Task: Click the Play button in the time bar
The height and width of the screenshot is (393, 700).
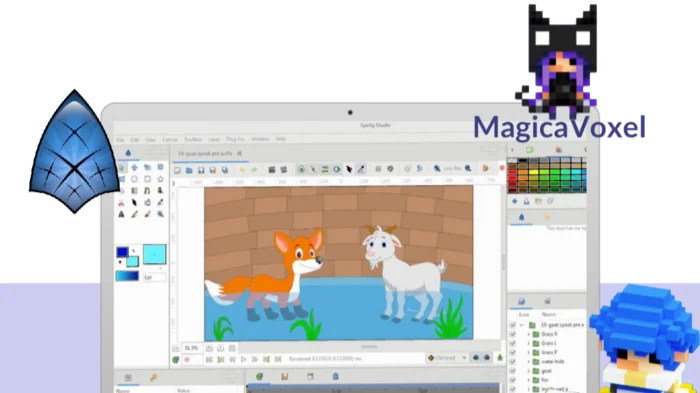Action: click(243, 359)
